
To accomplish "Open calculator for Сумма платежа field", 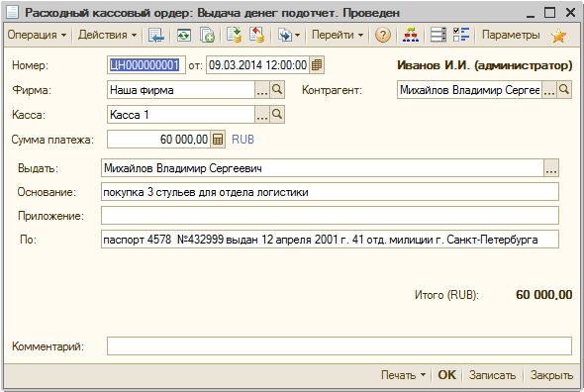I will (x=218, y=140).
